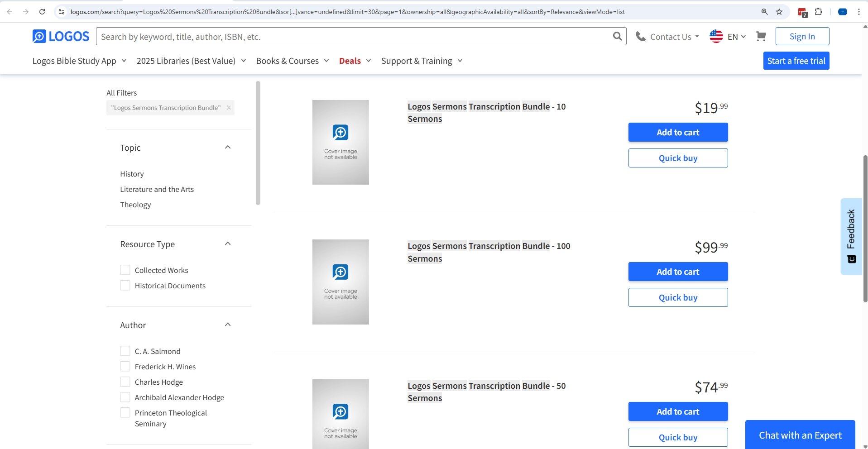
Task: Click the zoom icon in the address bar
Action: pyautogui.click(x=765, y=12)
